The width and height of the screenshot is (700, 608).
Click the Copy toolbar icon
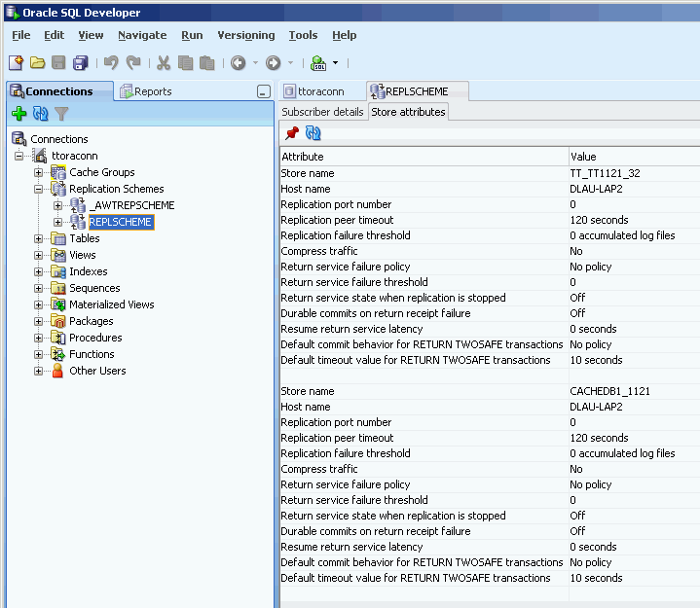[x=185, y=63]
